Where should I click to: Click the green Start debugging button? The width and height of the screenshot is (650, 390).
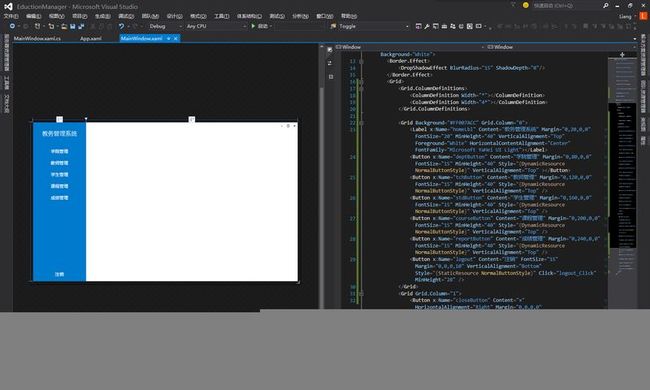coord(260,26)
